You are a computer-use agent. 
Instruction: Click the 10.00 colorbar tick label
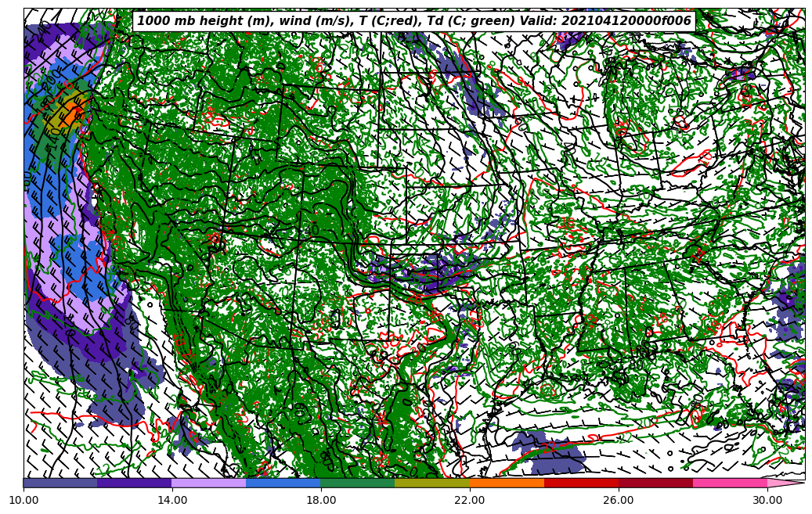click(23, 498)
